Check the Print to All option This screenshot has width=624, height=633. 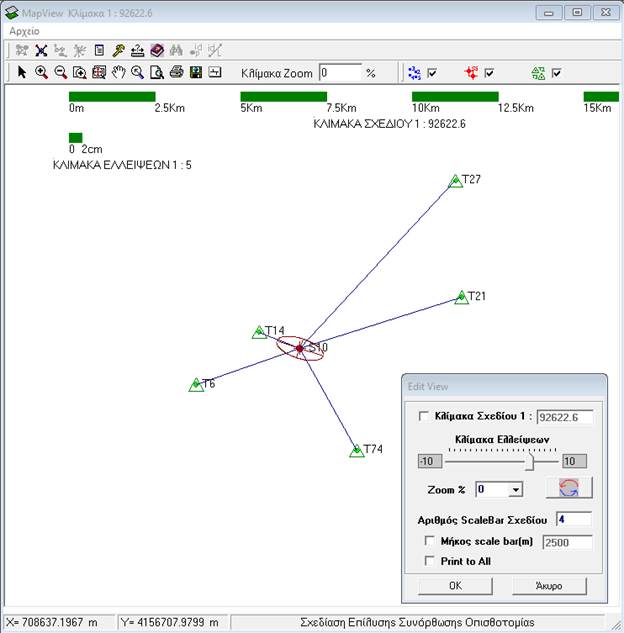point(429,561)
